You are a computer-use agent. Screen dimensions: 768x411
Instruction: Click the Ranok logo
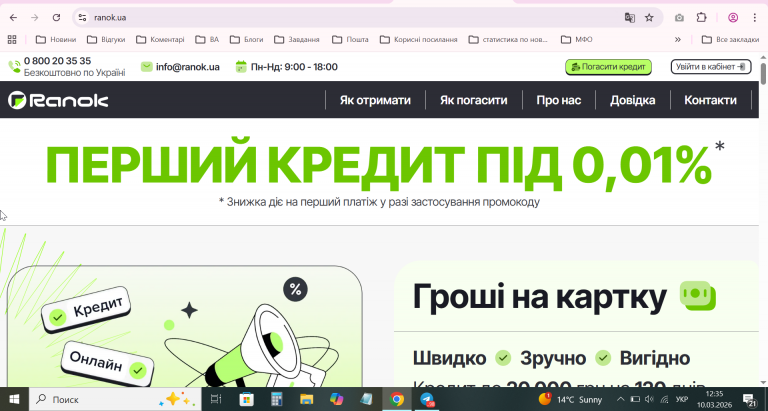point(58,100)
